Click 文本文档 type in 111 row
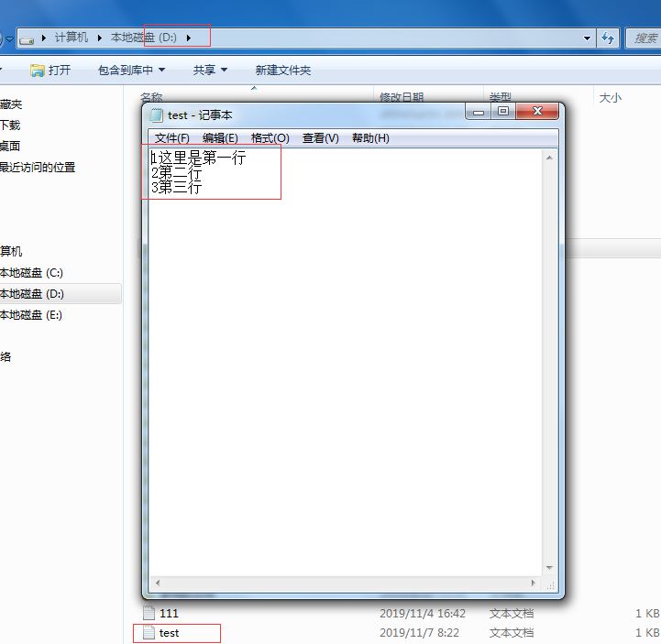The image size is (661, 644). tap(512, 613)
